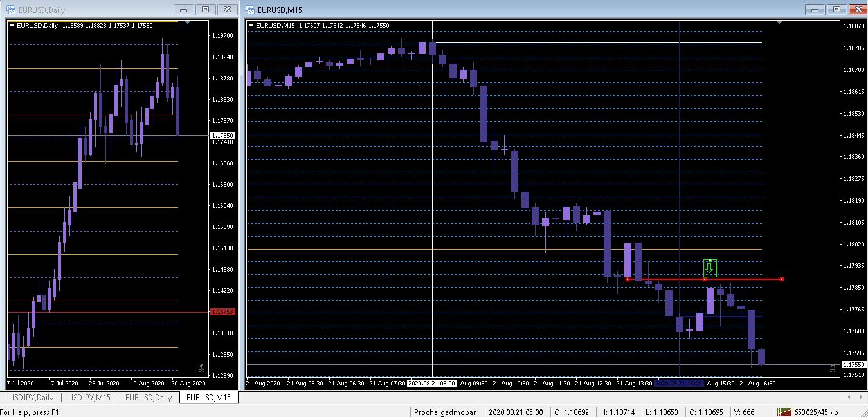Select left anchor point of red trendline
Image resolution: width=868 pixels, height=417 pixels.
pyautogui.click(x=627, y=279)
